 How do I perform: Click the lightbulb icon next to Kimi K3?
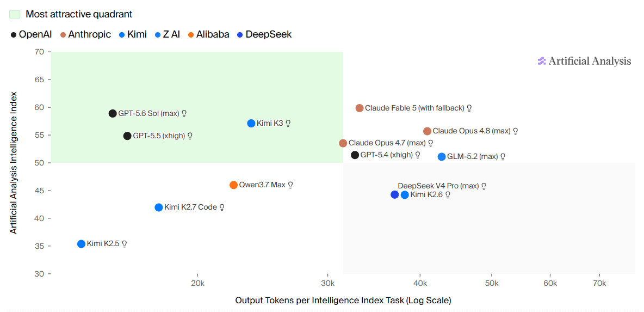[x=288, y=123]
